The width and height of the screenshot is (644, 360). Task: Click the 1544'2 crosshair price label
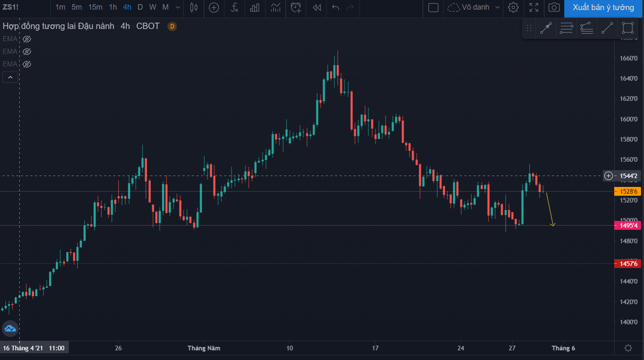[628, 176]
